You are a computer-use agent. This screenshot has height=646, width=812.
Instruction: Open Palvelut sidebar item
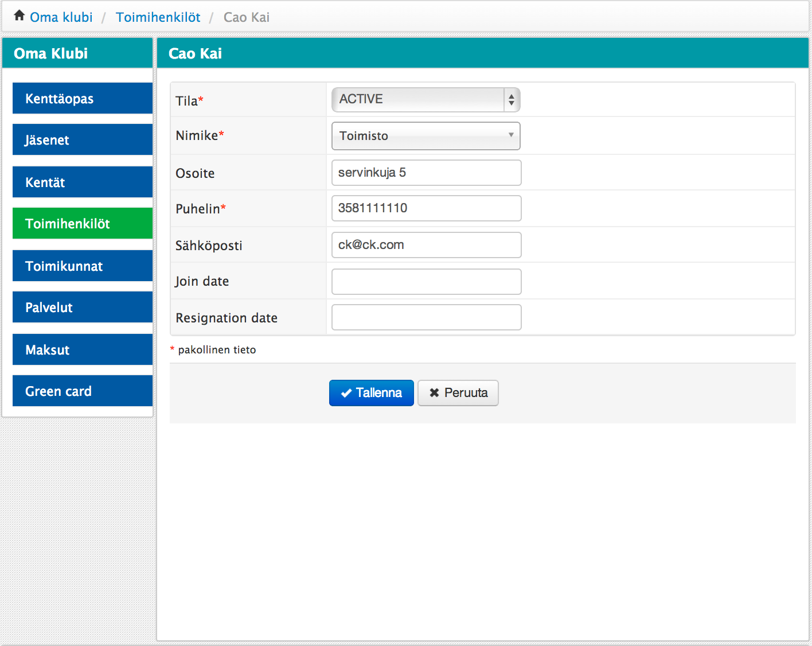tap(83, 307)
